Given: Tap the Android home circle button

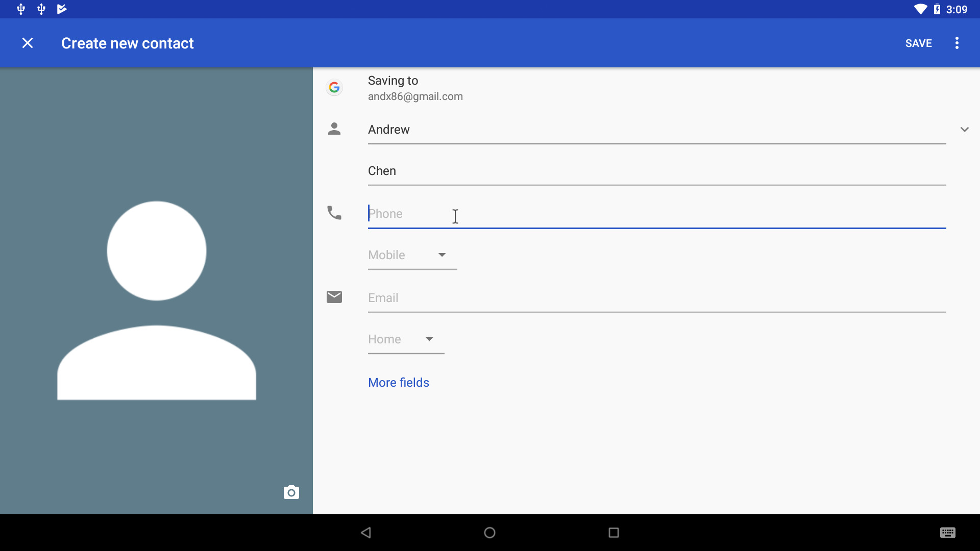Looking at the screenshot, I should (x=490, y=533).
